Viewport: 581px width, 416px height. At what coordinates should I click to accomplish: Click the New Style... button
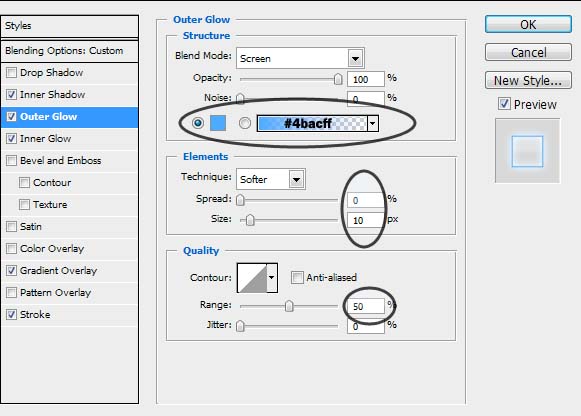point(528,80)
